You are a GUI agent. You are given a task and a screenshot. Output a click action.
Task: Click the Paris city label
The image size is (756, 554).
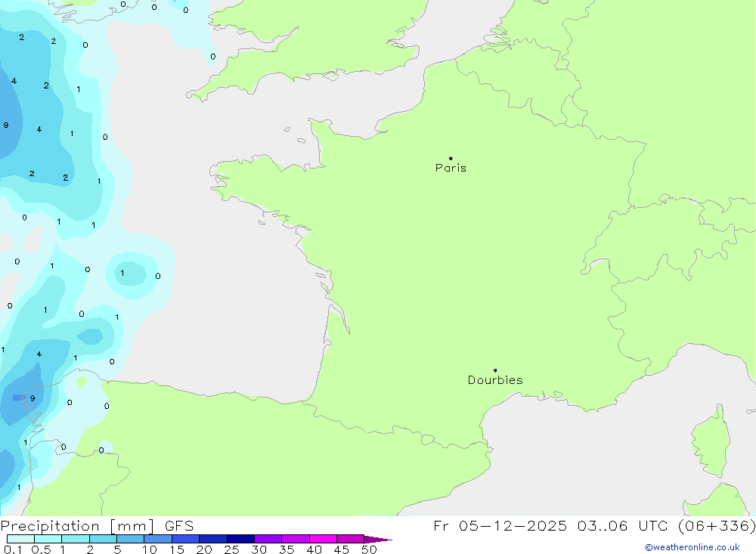(x=451, y=168)
